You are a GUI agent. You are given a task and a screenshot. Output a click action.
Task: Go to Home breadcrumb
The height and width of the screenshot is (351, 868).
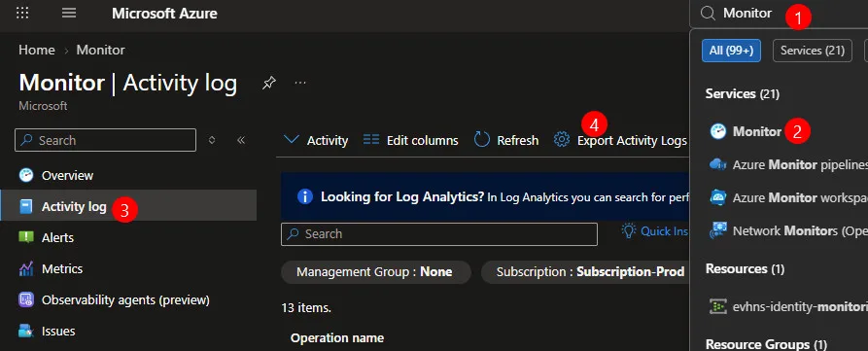point(37,50)
